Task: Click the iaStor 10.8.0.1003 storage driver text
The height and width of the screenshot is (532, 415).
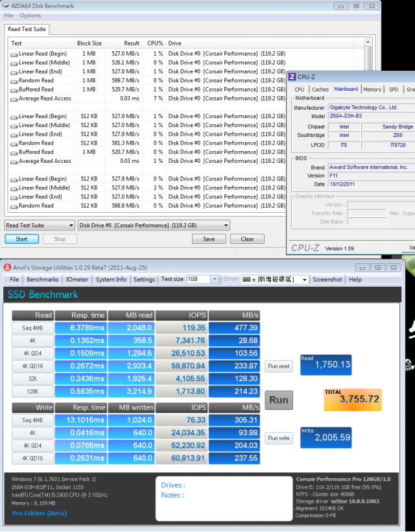Action: [x=355, y=502]
